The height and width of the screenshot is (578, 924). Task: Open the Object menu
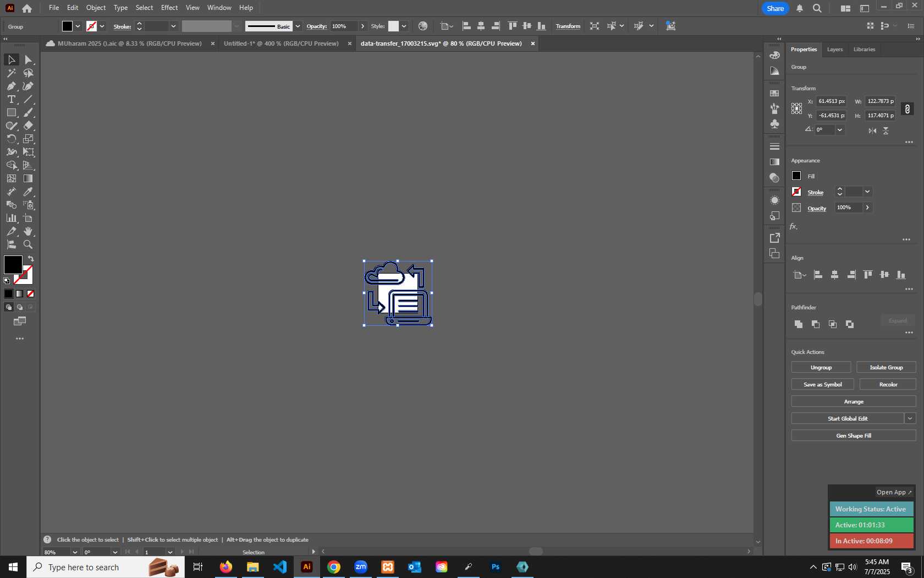96,8
